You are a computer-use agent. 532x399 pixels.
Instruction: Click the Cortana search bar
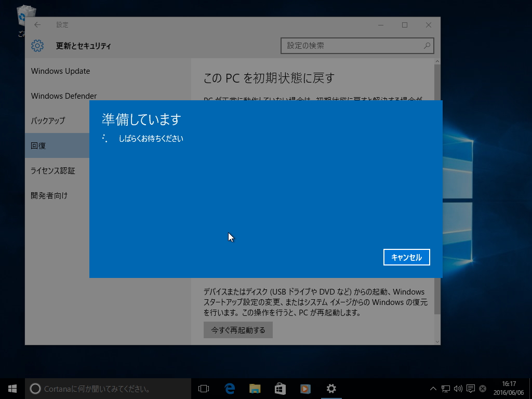click(104, 388)
